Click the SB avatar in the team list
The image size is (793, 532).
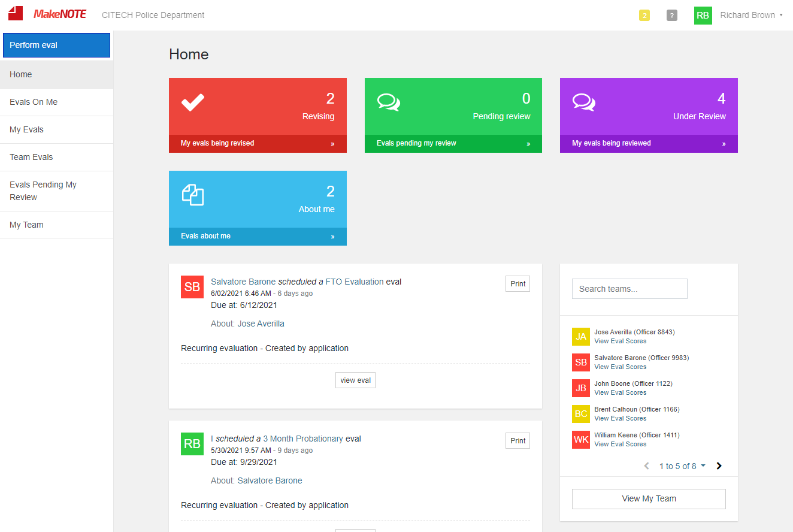tap(581, 362)
